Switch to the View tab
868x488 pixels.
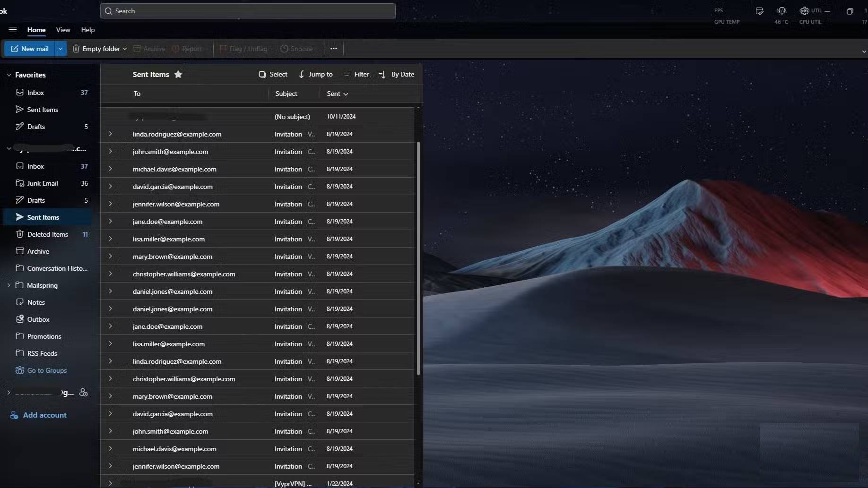(63, 30)
